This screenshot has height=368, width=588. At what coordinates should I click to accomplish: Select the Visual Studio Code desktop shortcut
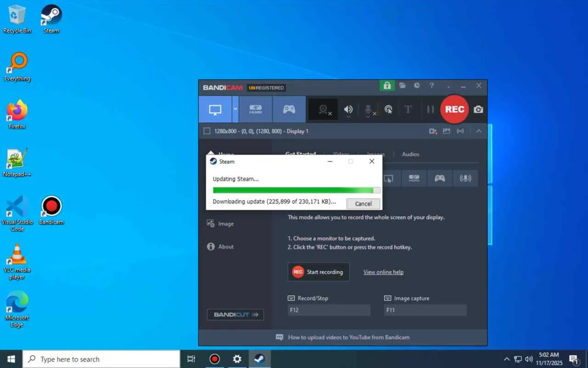[x=17, y=213]
